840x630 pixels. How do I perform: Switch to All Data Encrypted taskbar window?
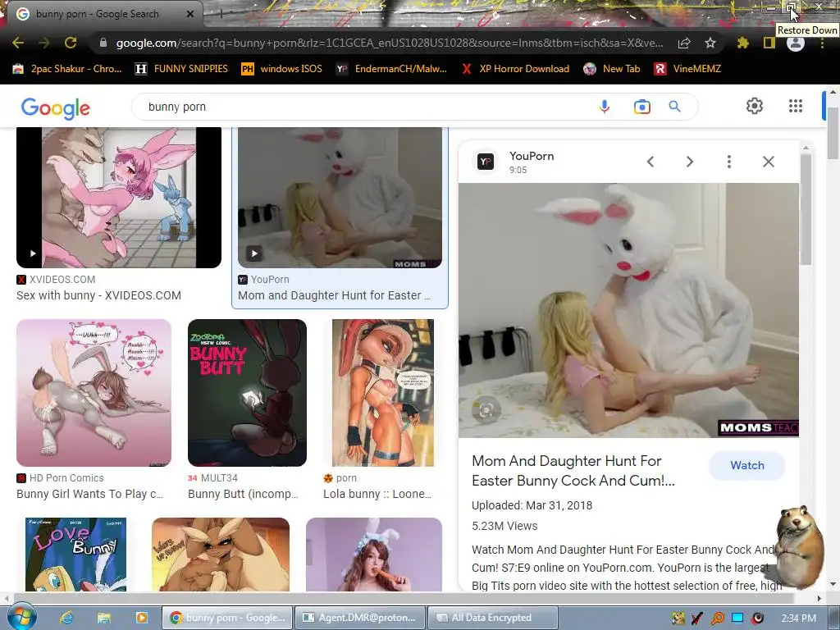pyautogui.click(x=493, y=618)
